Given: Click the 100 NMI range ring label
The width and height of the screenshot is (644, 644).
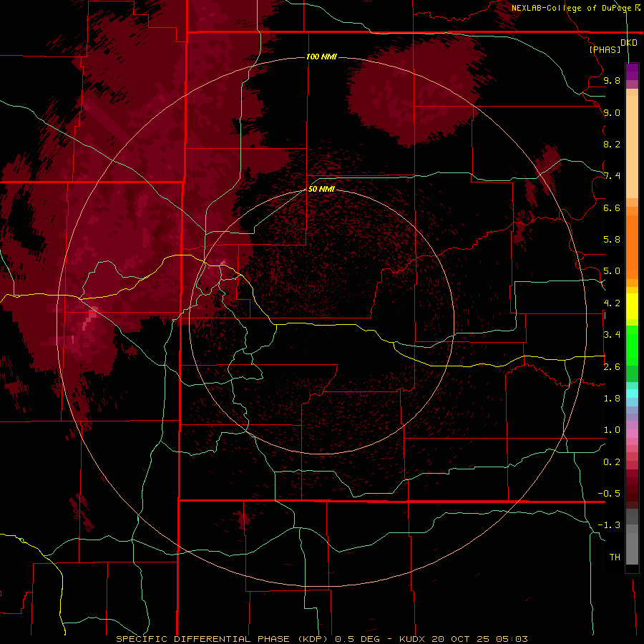Looking at the screenshot, I should point(321,57).
